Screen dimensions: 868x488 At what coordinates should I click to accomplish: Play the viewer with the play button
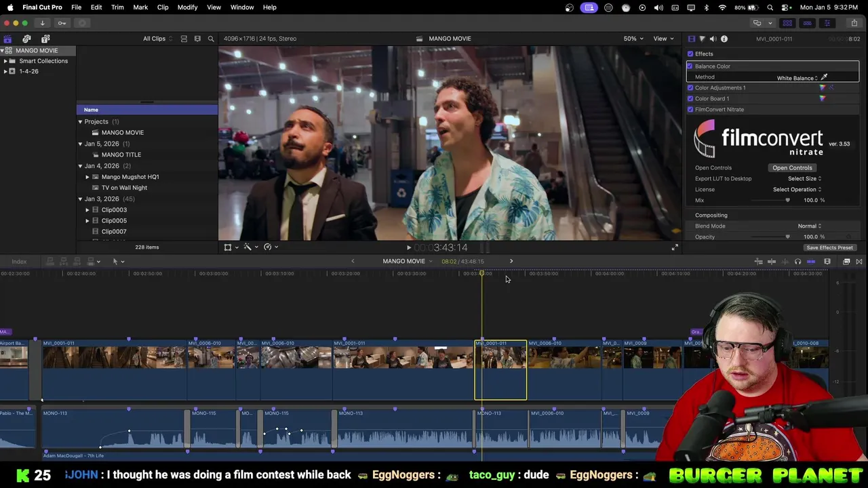[408, 247]
